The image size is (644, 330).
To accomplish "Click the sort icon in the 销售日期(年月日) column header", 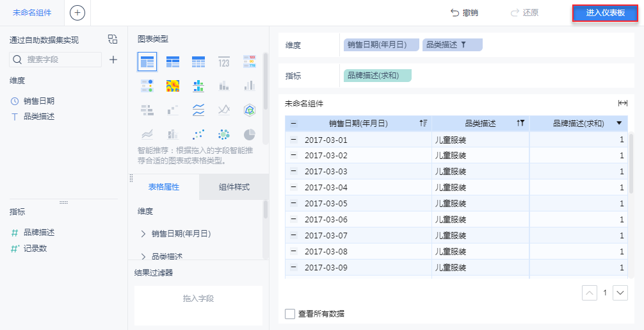I will [x=423, y=124].
